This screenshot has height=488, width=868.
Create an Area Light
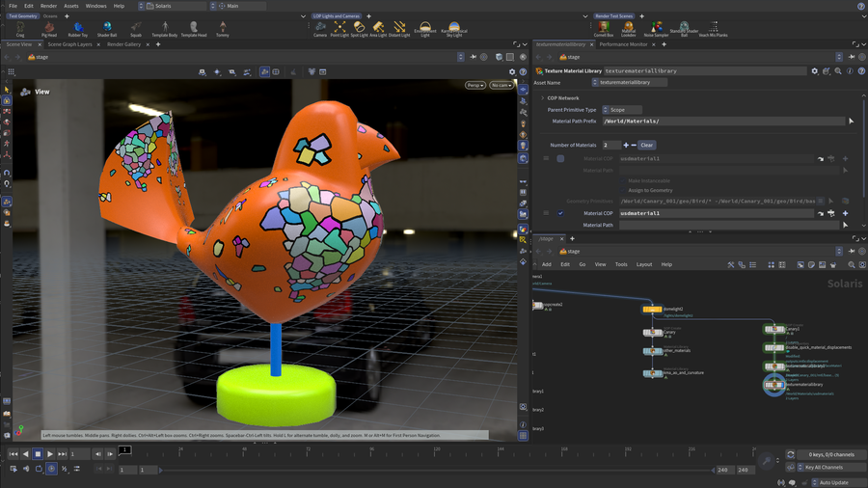[378, 29]
